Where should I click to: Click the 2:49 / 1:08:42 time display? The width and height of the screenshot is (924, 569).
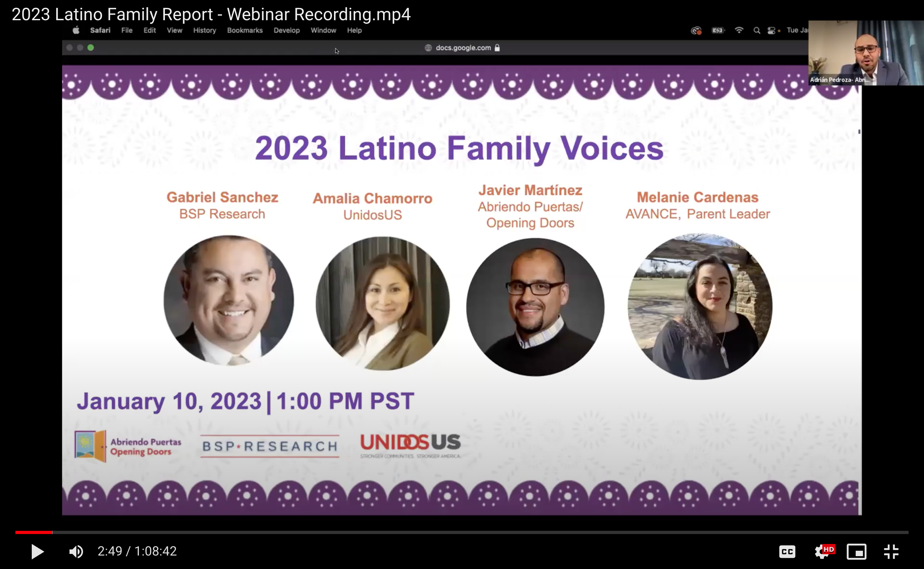coord(137,551)
